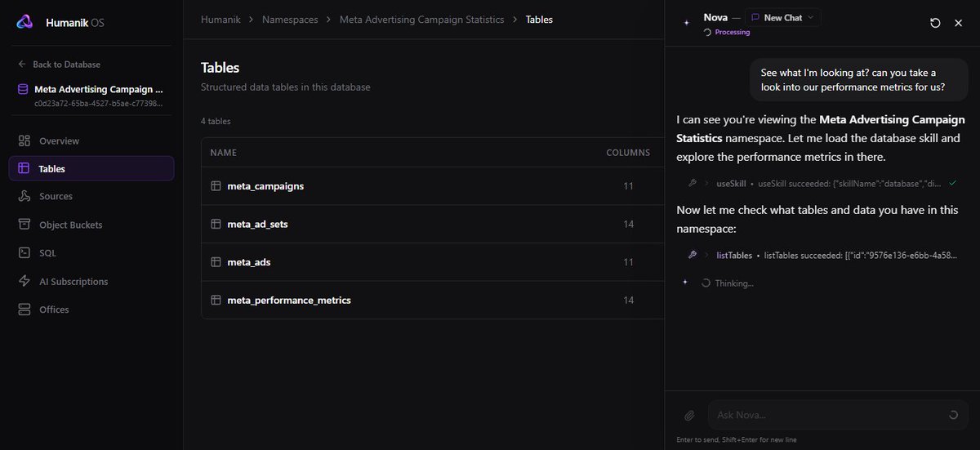Click the Offices icon in sidebar

(x=24, y=310)
